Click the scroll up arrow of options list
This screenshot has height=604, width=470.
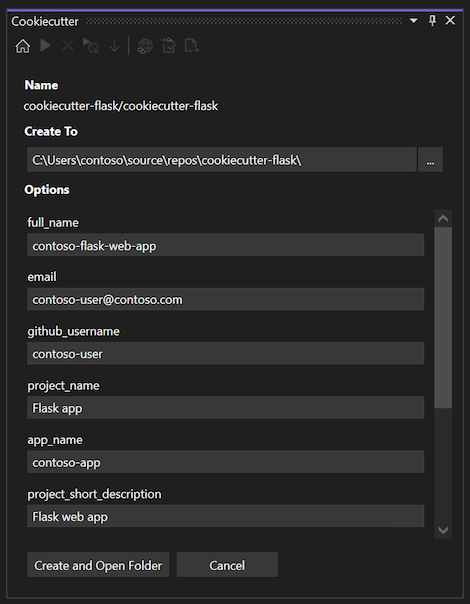443,219
